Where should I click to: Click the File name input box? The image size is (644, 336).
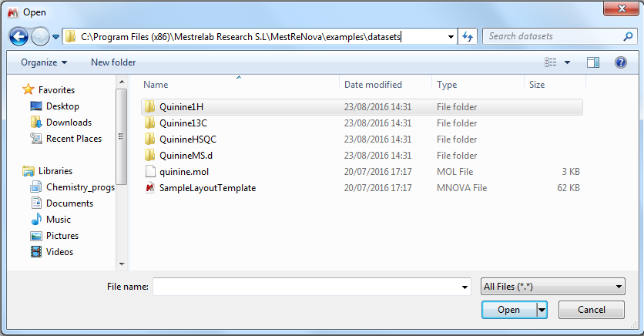307,287
